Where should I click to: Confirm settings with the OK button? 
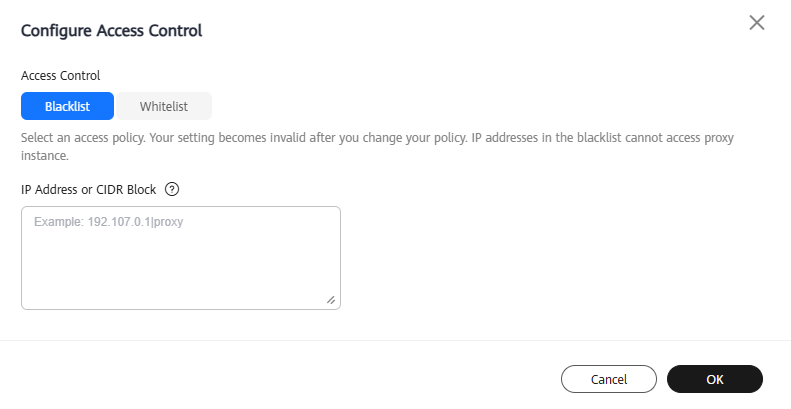click(x=715, y=379)
